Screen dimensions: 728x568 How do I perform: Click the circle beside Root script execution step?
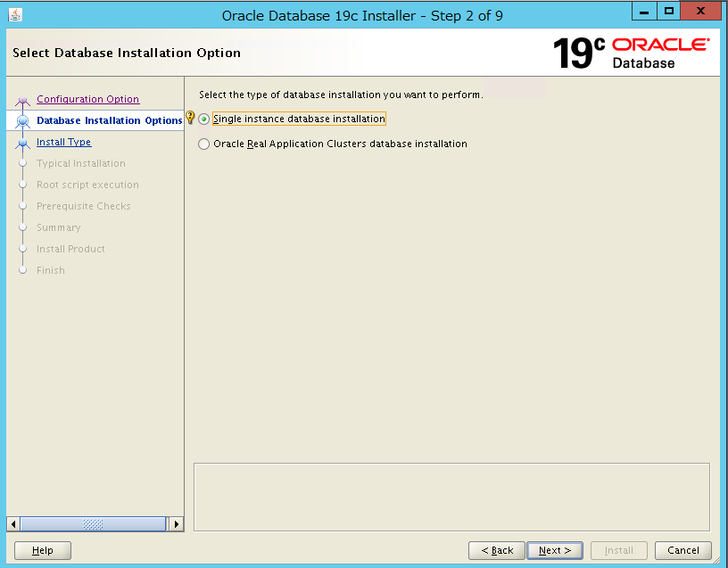click(22, 185)
